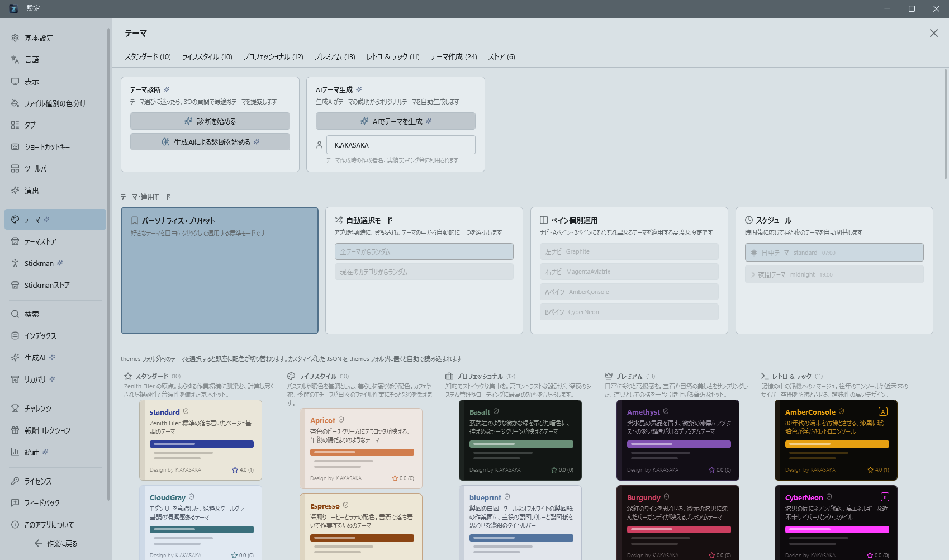Switch to the プレミアム (13) tab

335,56
